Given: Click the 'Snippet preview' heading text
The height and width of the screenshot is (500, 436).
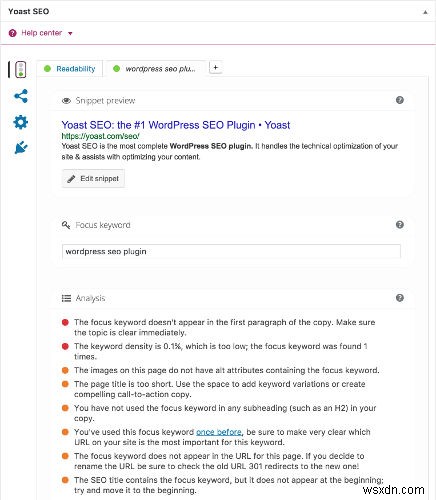Looking at the screenshot, I should (105, 101).
